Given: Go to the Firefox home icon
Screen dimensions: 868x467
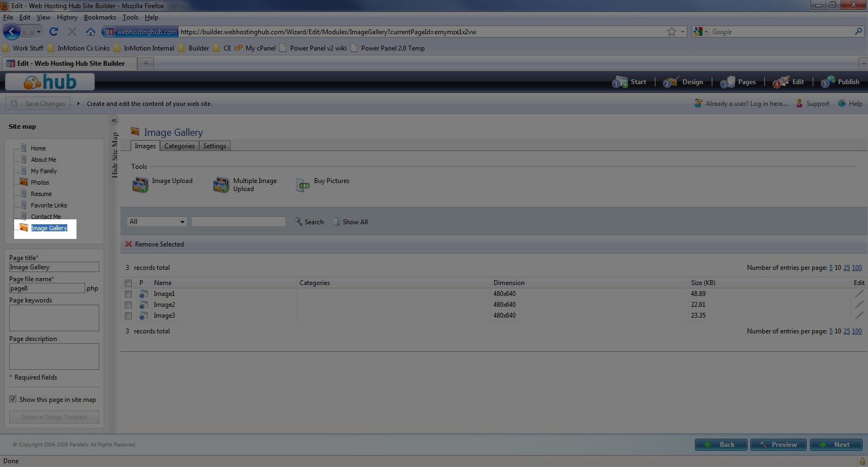Looking at the screenshot, I should pyautogui.click(x=91, y=32).
